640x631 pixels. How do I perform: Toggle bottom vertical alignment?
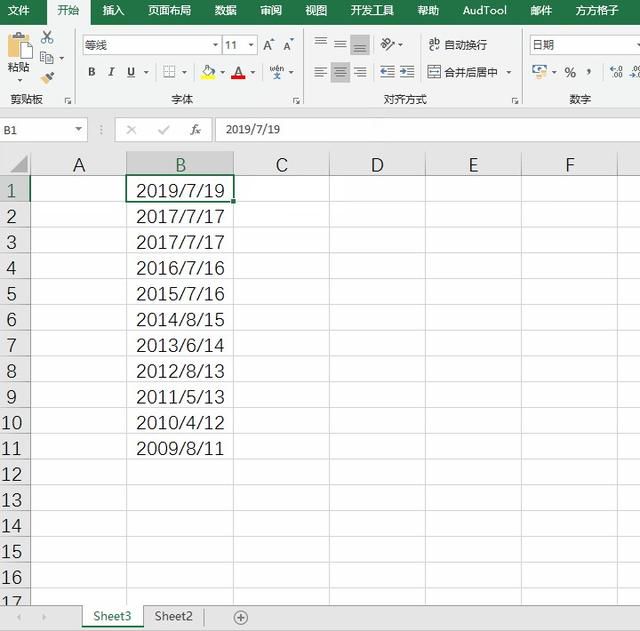pyautogui.click(x=360, y=44)
